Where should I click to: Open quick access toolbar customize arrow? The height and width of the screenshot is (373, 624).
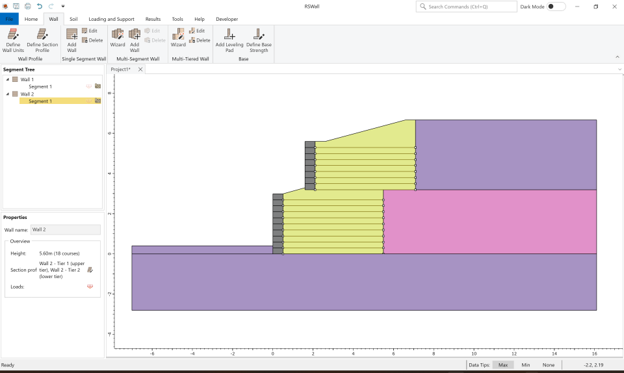pos(63,6)
